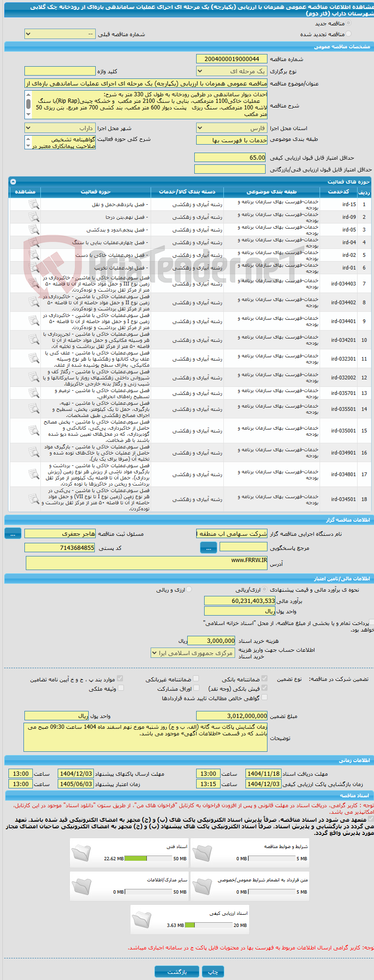
Task: Open view icon for row ird-035001
Action: pos(33,431)
